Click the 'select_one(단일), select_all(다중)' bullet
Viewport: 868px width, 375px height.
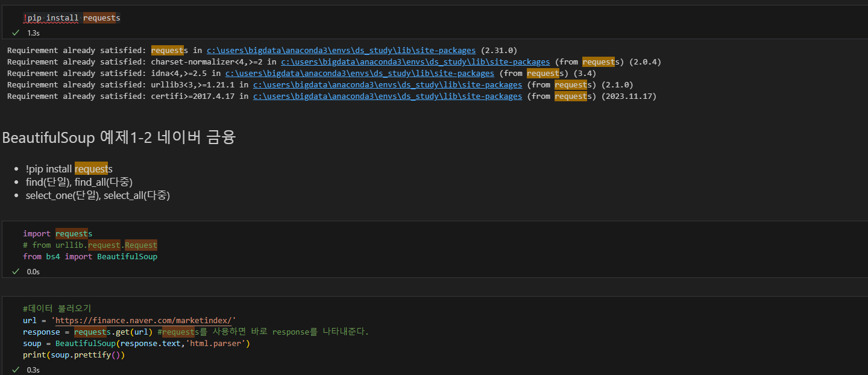(x=98, y=195)
